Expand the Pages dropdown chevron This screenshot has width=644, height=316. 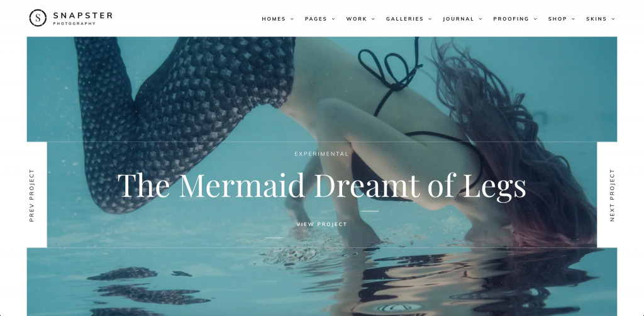tap(333, 19)
